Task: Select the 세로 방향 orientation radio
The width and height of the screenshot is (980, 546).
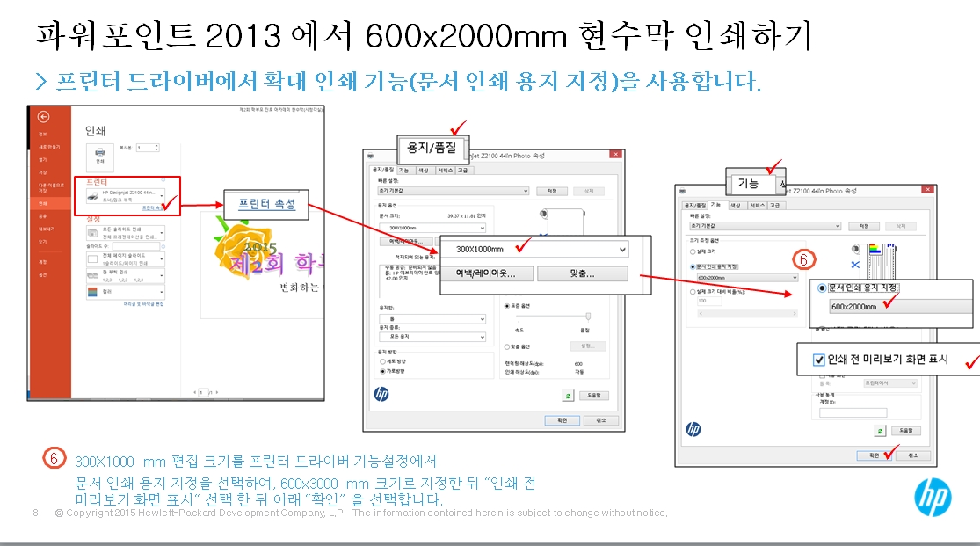Action: coord(382,361)
